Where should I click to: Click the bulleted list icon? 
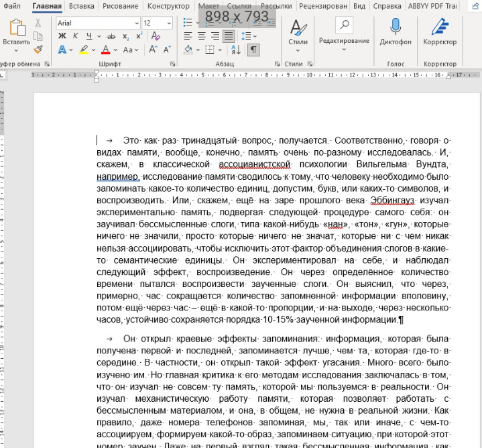tap(188, 22)
